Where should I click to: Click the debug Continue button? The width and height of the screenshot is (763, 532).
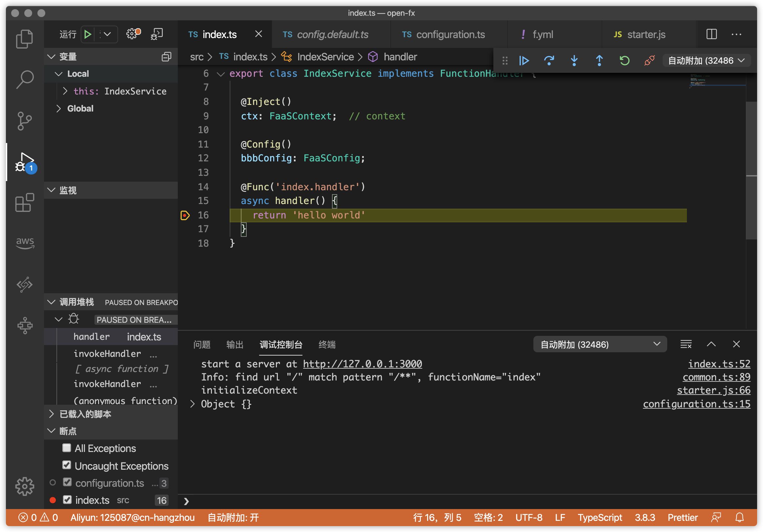point(524,60)
